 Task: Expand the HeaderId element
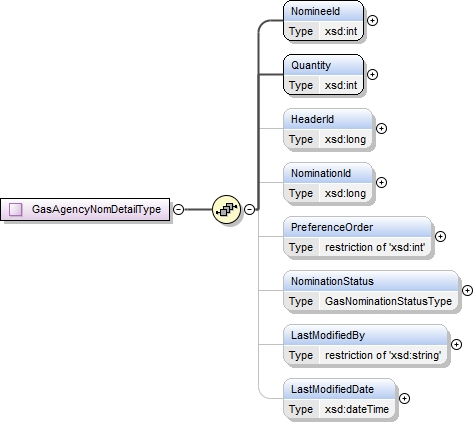(381, 128)
